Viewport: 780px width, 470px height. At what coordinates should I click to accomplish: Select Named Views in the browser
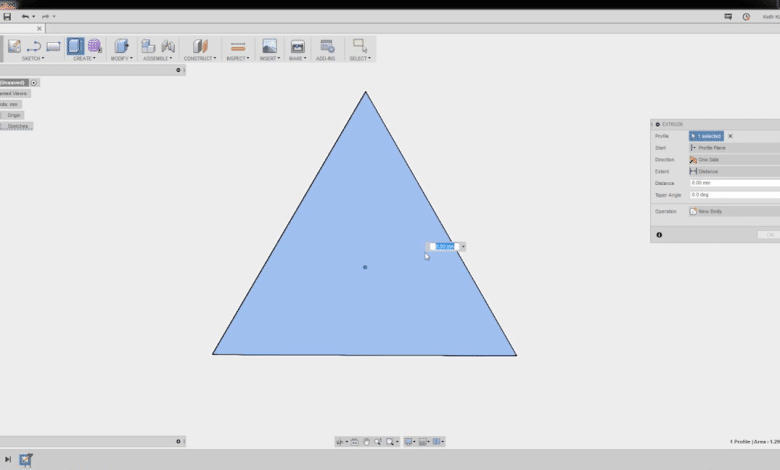pyautogui.click(x=14, y=94)
